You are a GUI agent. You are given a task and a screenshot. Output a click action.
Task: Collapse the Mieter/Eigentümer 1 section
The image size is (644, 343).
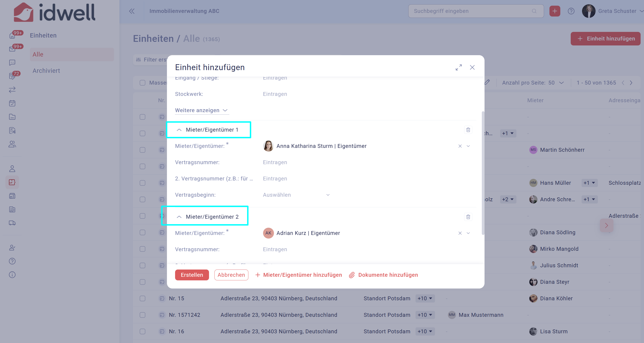pyautogui.click(x=179, y=130)
